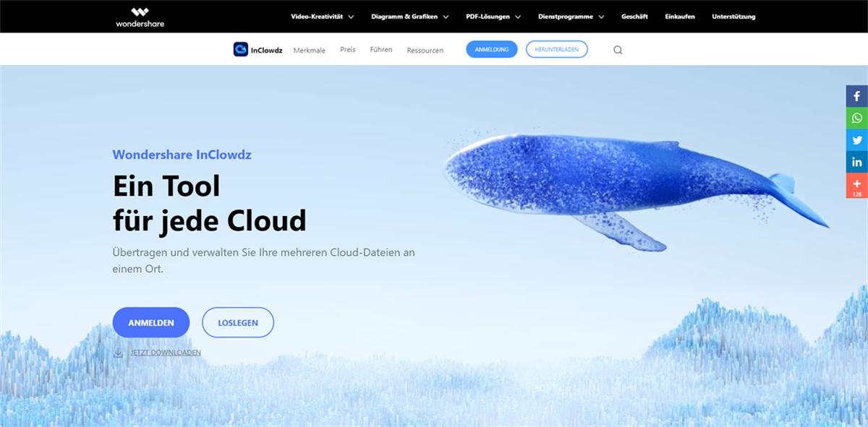This screenshot has width=868, height=427.
Task: Share the page via WhatsApp
Action: click(x=857, y=118)
